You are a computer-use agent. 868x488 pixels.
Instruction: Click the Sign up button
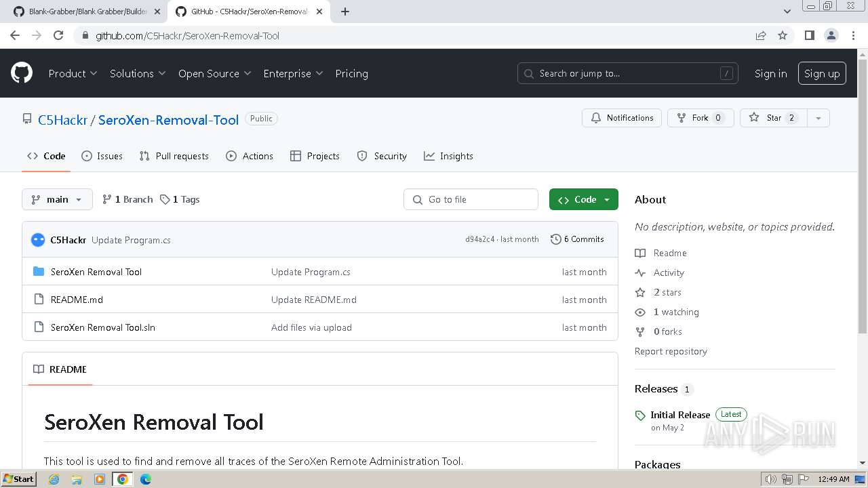point(822,73)
